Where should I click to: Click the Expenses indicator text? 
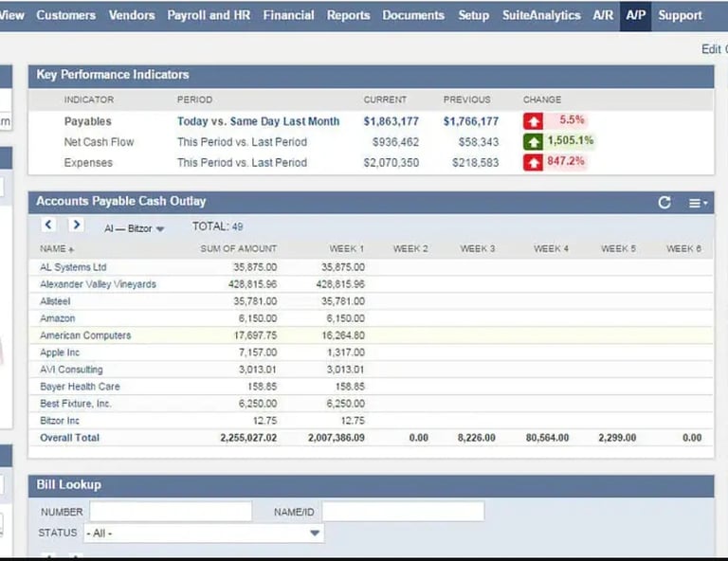pyautogui.click(x=88, y=163)
